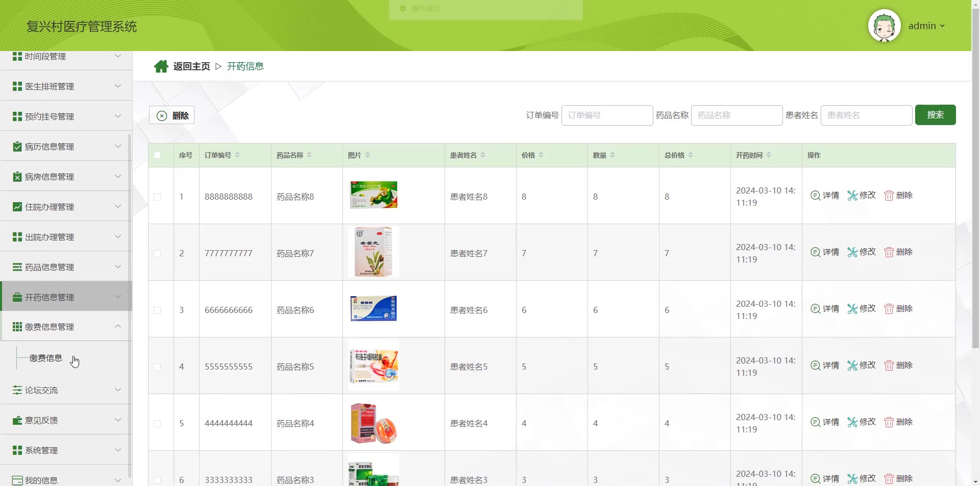Focus the 药品名称 search field
Image resolution: width=980 pixels, height=486 pixels.
coord(737,115)
